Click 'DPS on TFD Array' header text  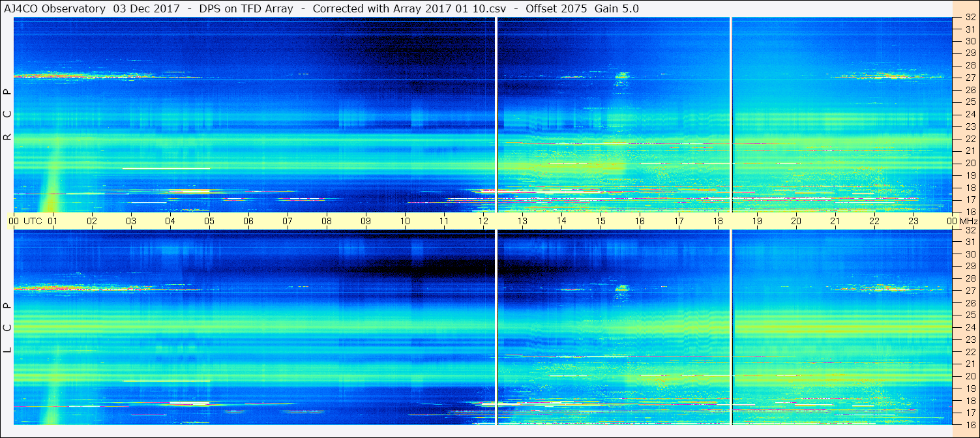246,8
